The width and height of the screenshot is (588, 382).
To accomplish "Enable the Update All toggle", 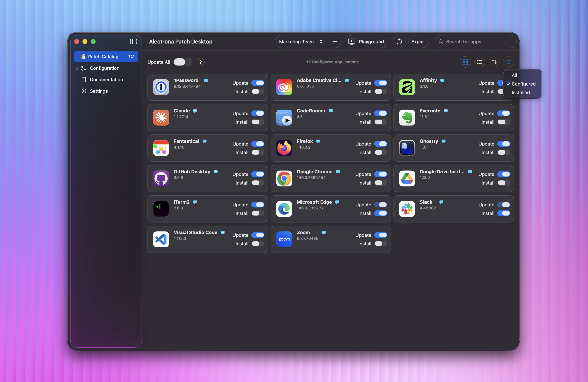I will pyautogui.click(x=182, y=62).
